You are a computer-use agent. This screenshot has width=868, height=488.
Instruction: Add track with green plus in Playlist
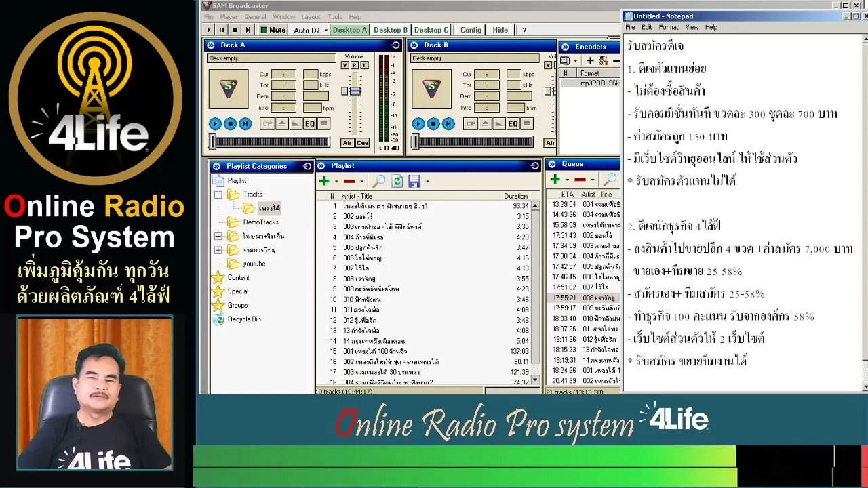(324, 181)
